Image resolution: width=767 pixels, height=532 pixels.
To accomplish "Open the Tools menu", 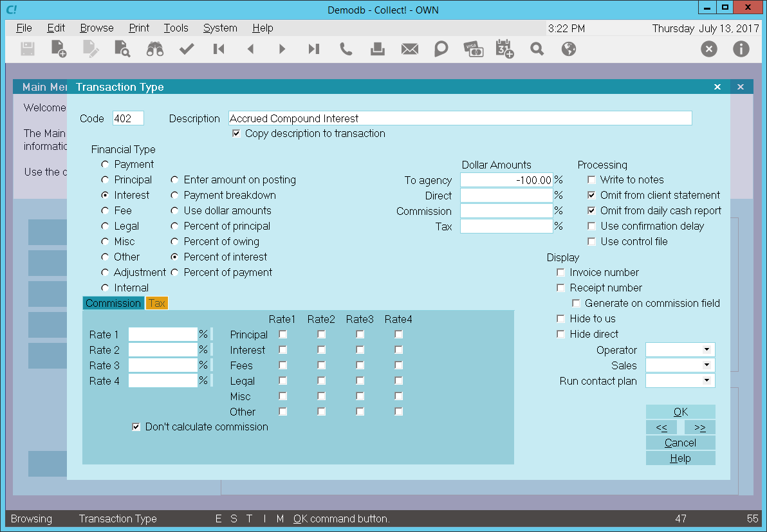I will click(x=176, y=28).
